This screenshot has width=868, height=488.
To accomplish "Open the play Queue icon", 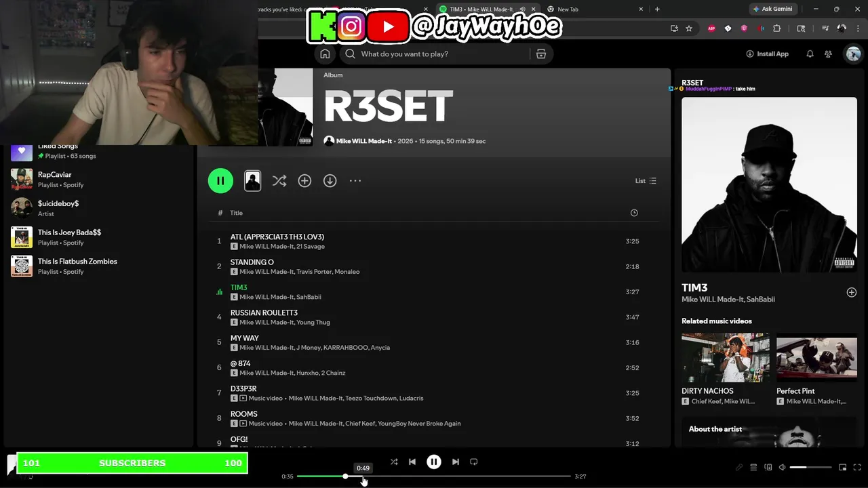I will (753, 467).
